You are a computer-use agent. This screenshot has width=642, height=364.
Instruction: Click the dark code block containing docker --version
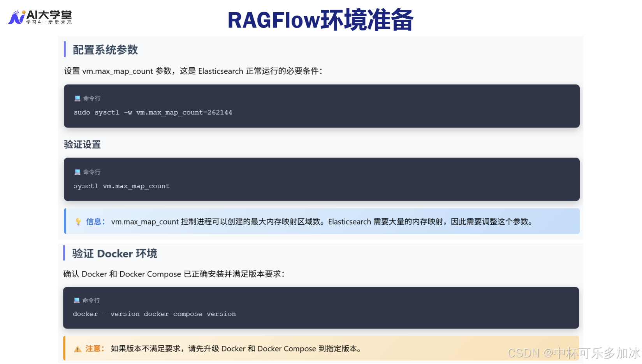pyautogui.click(x=322, y=308)
